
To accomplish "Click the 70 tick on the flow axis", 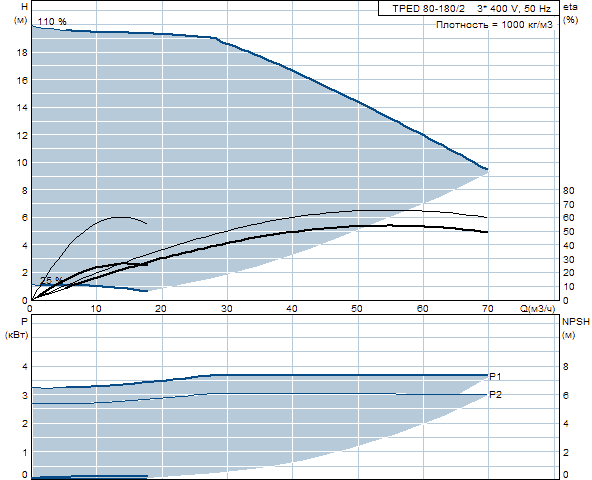I will [488, 309].
